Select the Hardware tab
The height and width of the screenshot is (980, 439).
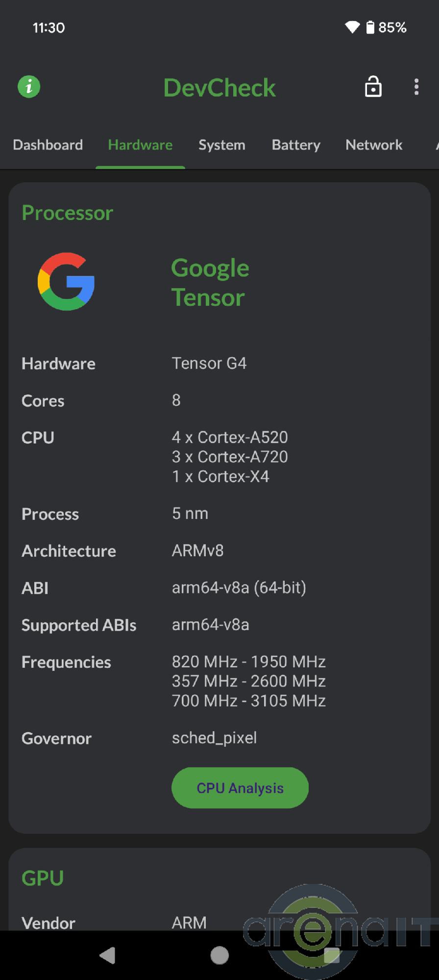pos(140,145)
